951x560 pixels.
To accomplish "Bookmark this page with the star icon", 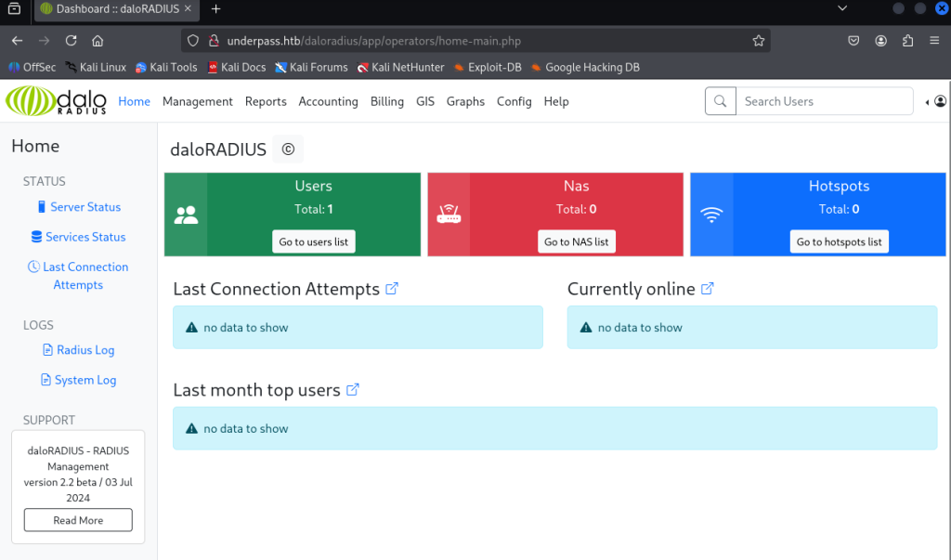I will [759, 41].
